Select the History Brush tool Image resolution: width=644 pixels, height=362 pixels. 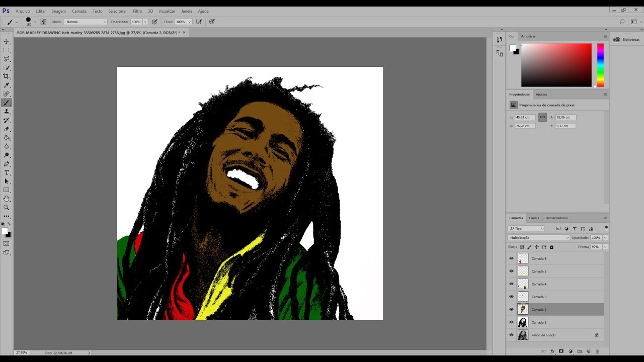7,120
